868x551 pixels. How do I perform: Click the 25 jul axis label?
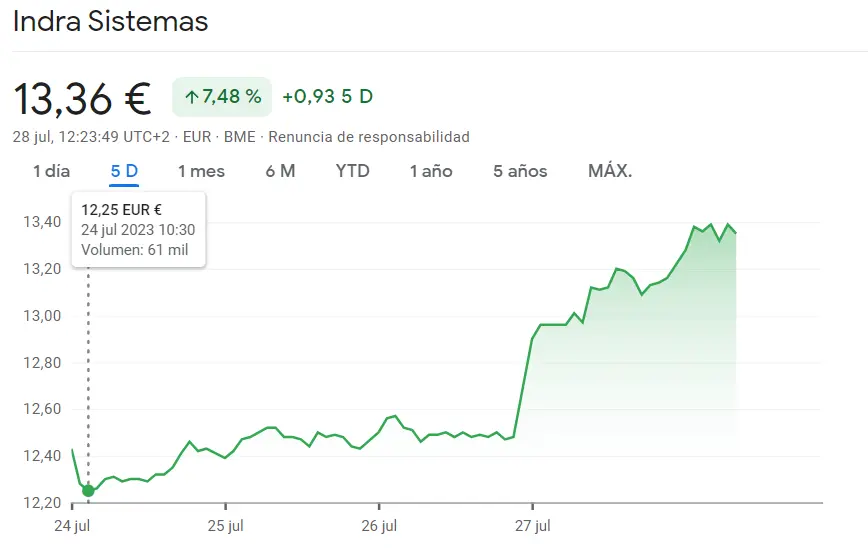225,526
